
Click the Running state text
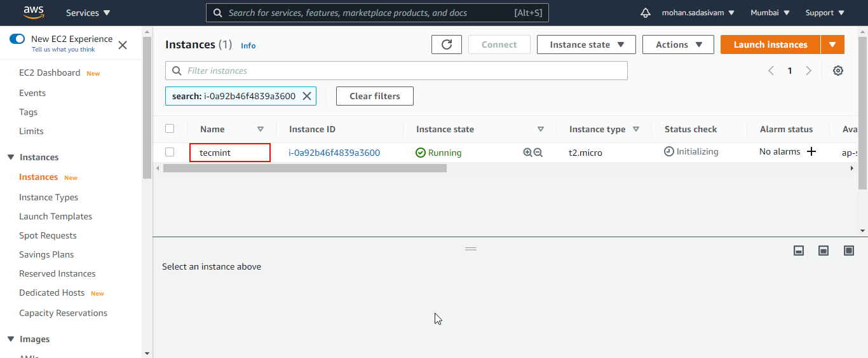coord(445,153)
